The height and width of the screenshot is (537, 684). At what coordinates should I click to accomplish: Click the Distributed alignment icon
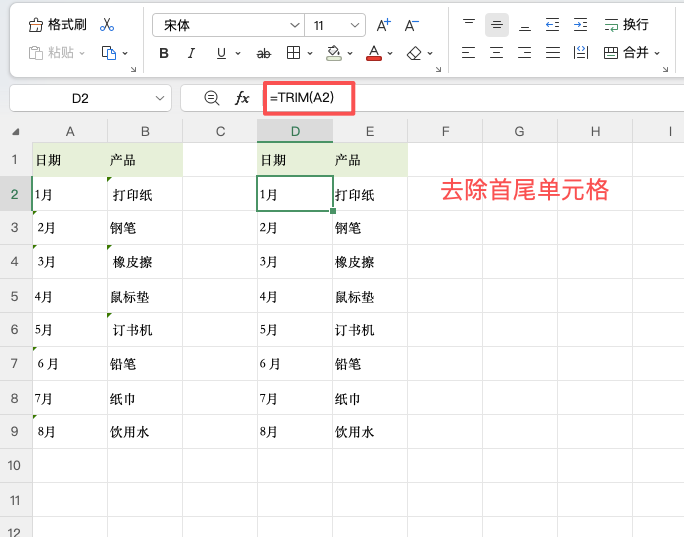581,53
